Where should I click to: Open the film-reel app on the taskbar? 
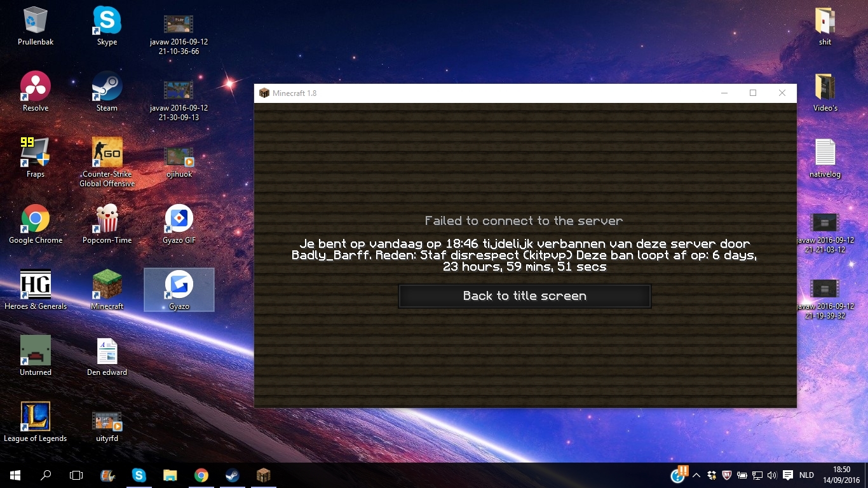coord(107,475)
